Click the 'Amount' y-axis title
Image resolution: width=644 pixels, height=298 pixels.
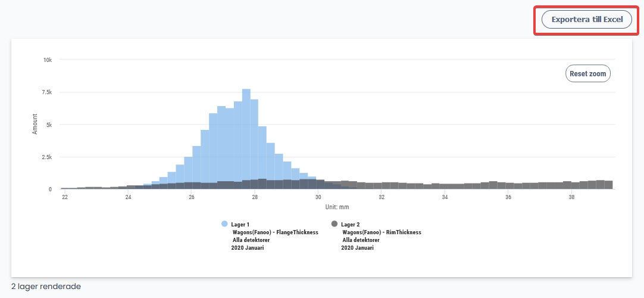pos(35,124)
